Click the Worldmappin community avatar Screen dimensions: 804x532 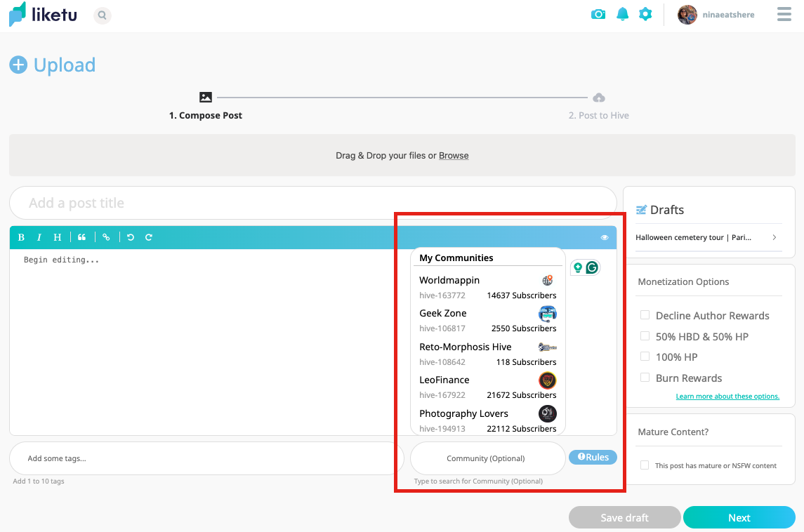[x=548, y=280]
